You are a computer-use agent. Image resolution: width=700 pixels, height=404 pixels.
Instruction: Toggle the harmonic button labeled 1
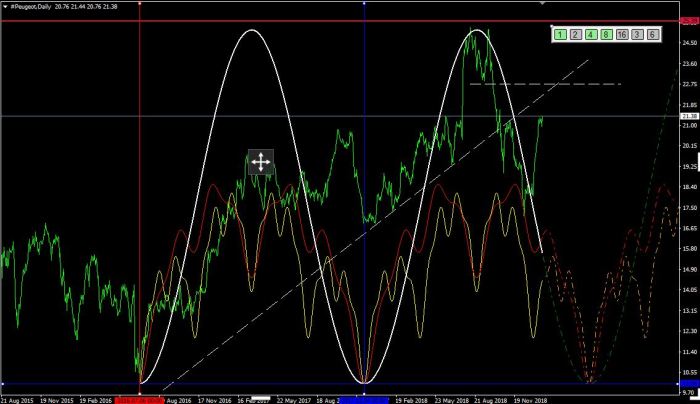pyautogui.click(x=562, y=34)
